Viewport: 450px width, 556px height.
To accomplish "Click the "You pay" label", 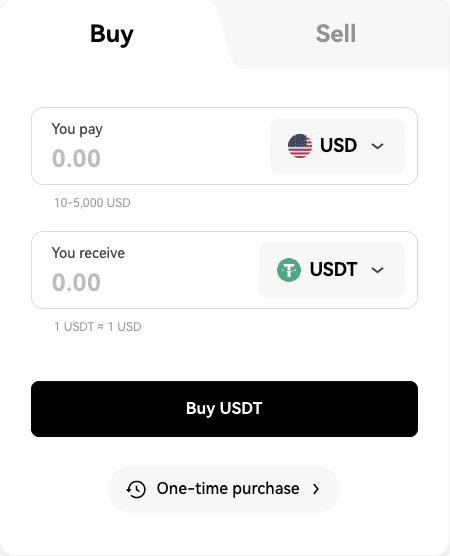I will 77,129.
